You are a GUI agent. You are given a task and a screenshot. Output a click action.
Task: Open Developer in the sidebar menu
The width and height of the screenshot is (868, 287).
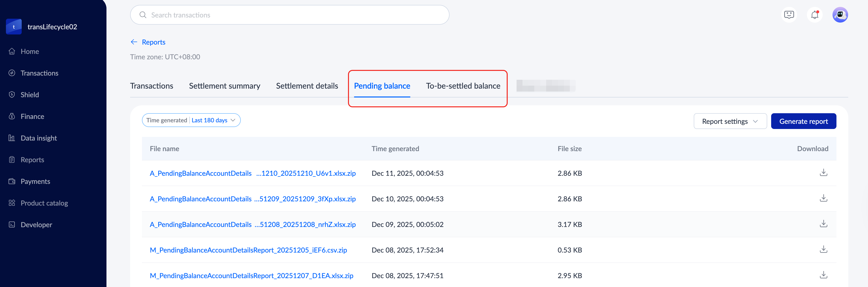(x=36, y=225)
